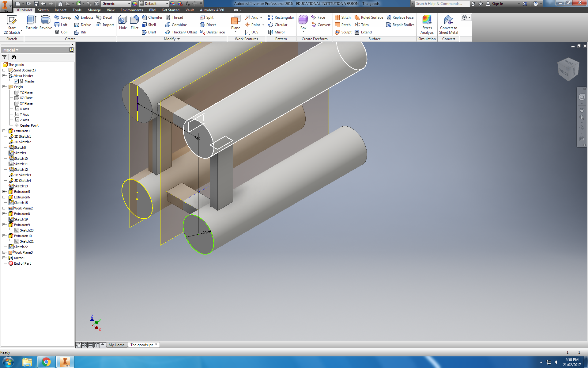Switch to My Home document tab

click(x=117, y=345)
